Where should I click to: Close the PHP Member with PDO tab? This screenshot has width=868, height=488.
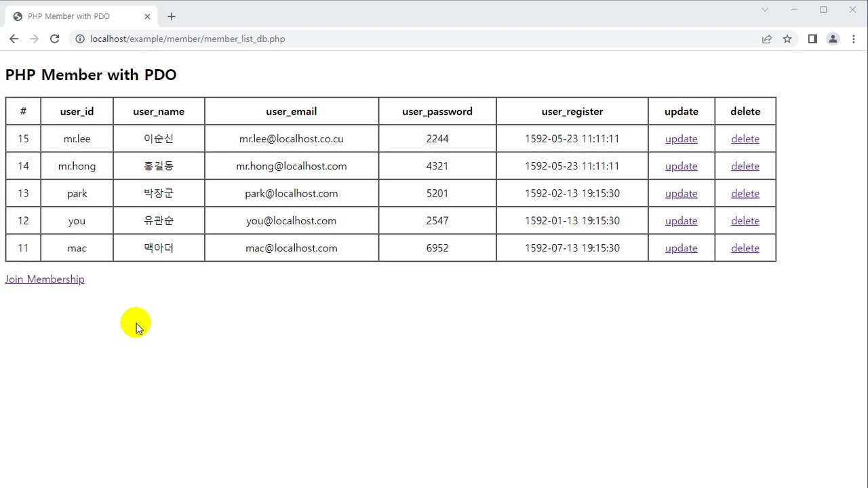(148, 16)
